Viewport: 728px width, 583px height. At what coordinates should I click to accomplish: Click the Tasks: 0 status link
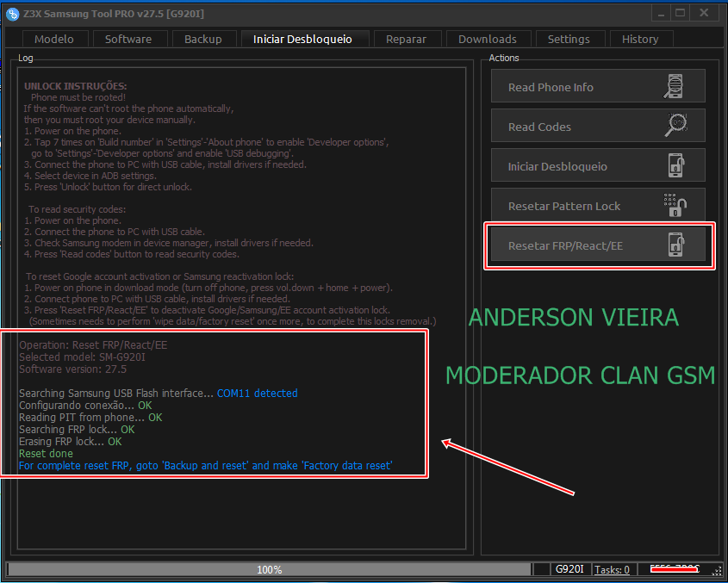pyautogui.click(x=612, y=569)
